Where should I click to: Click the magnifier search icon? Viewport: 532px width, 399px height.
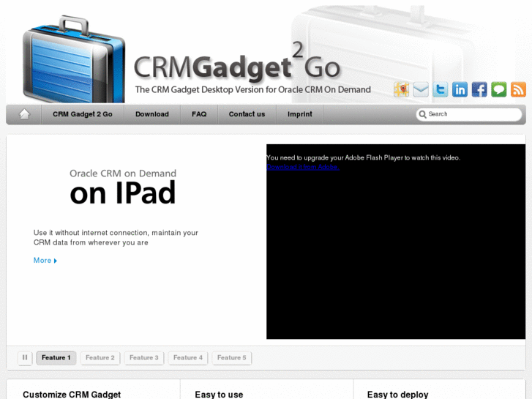click(x=422, y=114)
